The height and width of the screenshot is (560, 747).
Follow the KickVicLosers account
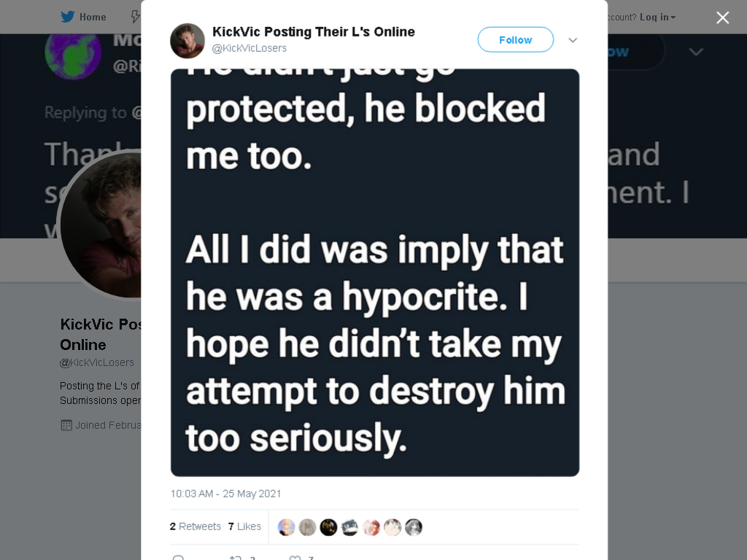(x=516, y=39)
